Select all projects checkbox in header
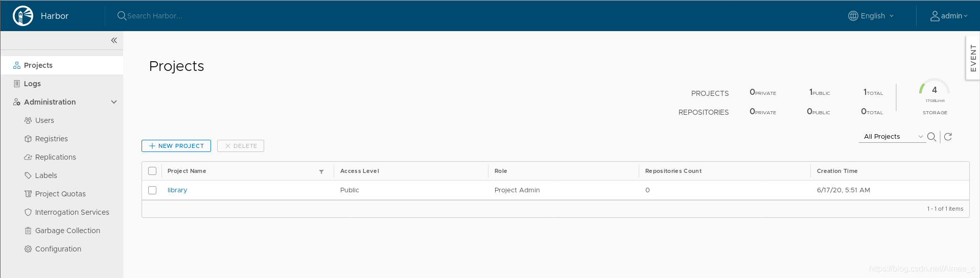Image resolution: width=980 pixels, height=278 pixels. pyautogui.click(x=152, y=171)
